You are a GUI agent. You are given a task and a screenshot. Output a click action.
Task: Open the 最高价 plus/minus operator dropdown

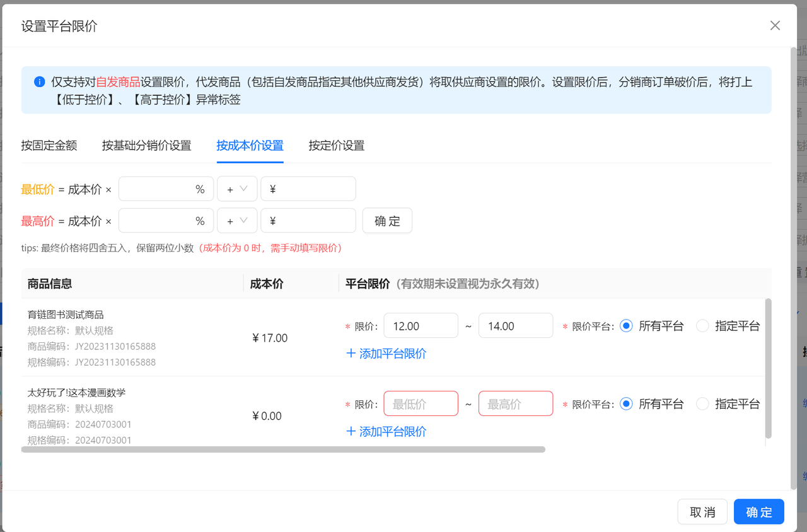(237, 221)
